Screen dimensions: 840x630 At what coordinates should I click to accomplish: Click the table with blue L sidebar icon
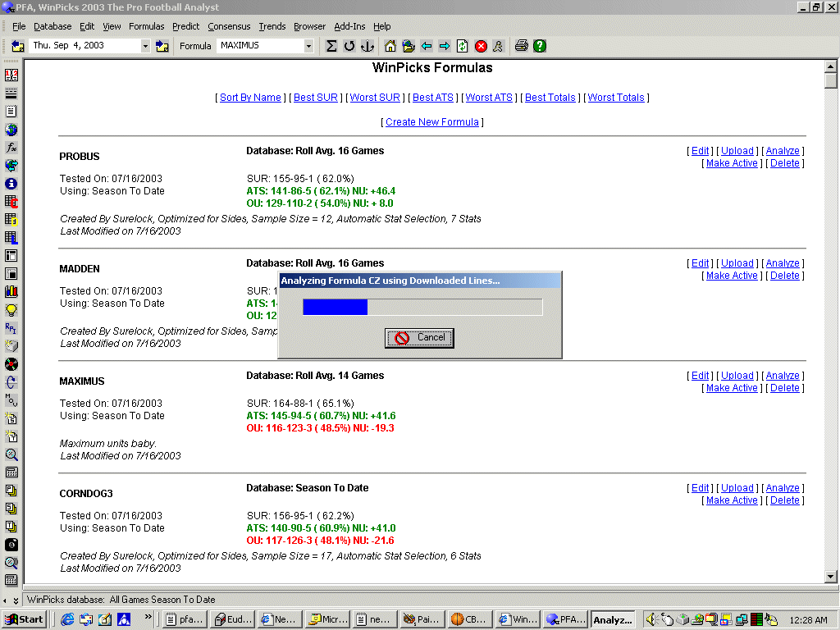tap(11, 237)
